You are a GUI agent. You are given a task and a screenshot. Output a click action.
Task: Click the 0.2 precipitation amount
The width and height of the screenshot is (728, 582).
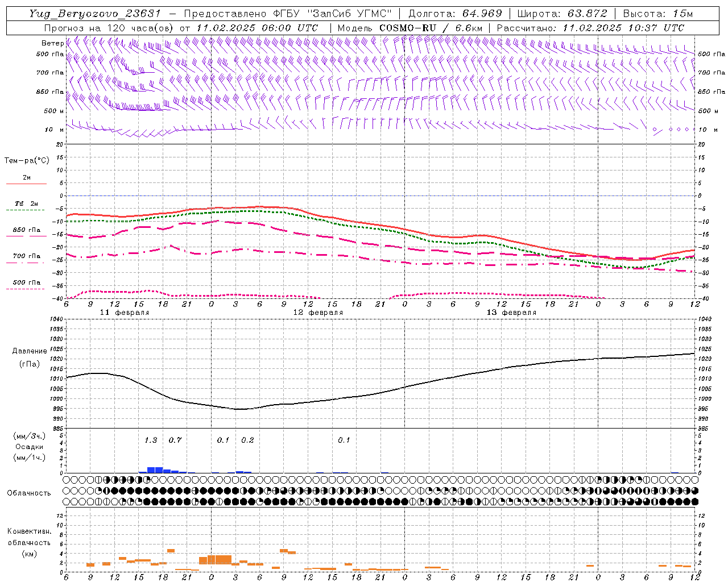247,440
